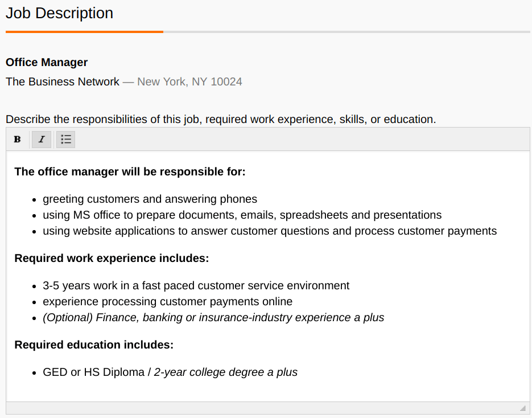
Task: Click the 'New York, NY 10024' location text
Action: pyautogui.click(x=189, y=82)
